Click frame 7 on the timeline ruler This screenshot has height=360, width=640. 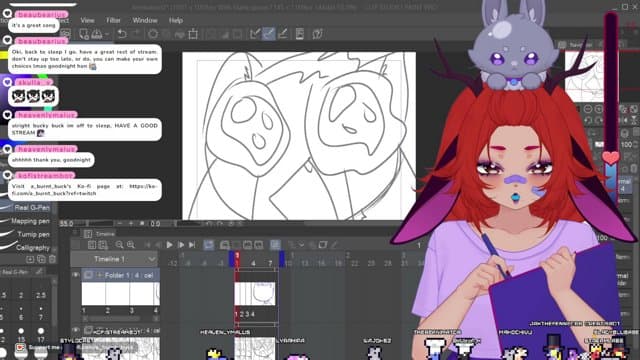[270, 263]
